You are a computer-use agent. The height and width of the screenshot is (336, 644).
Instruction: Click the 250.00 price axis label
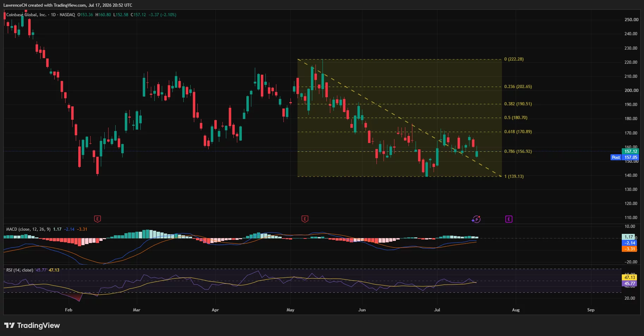[631, 20]
